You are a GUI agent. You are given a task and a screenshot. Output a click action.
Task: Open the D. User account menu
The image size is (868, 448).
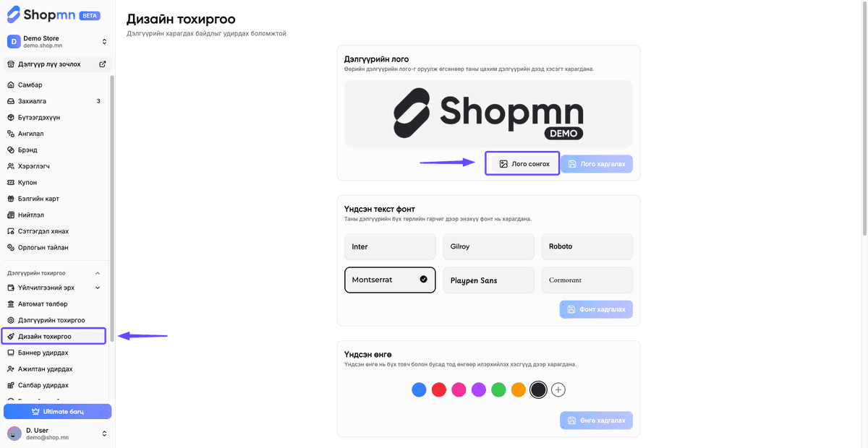(x=56, y=434)
